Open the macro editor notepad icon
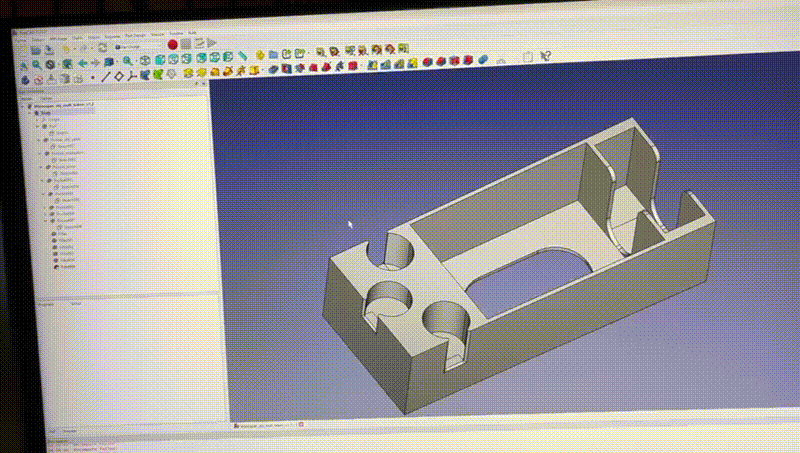The width and height of the screenshot is (800, 453). [199, 43]
